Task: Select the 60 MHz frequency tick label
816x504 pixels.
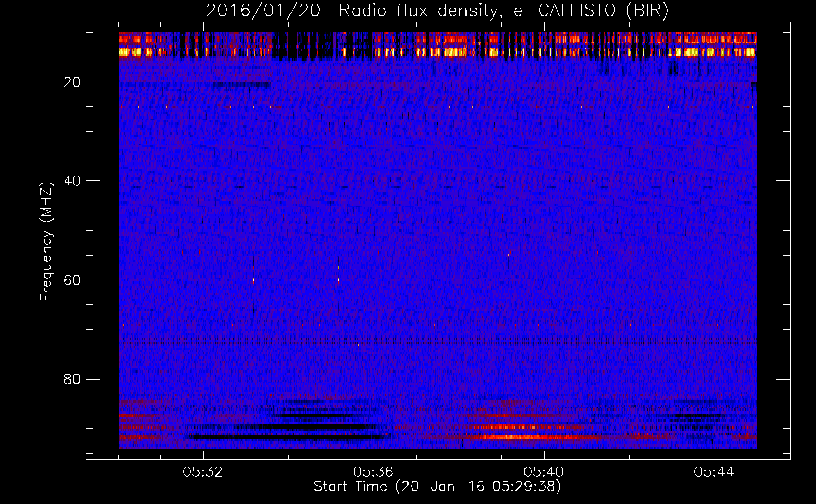Action: coord(73,280)
